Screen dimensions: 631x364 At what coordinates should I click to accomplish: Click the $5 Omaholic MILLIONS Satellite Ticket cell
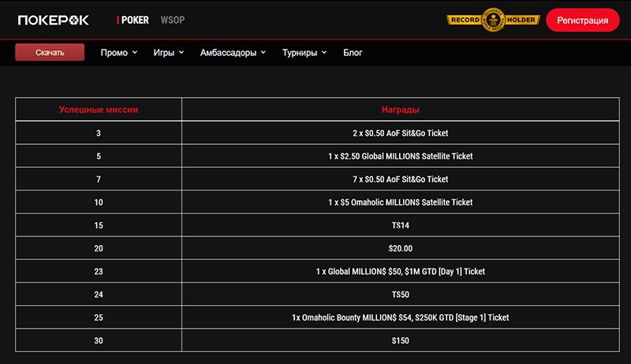point(400,202)
